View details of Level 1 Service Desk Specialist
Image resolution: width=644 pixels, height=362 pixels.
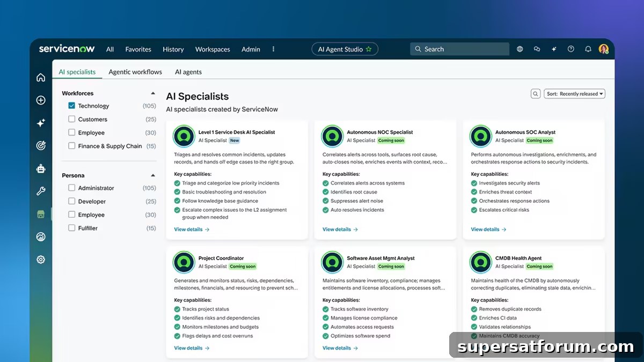[x=192, y=230]
